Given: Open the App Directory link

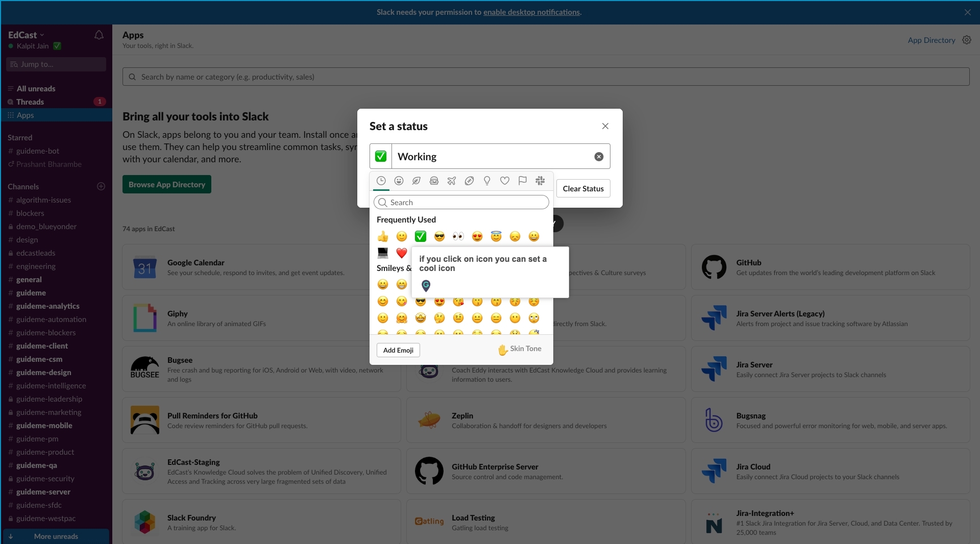Looking at the screenshot, I should 931,40.
